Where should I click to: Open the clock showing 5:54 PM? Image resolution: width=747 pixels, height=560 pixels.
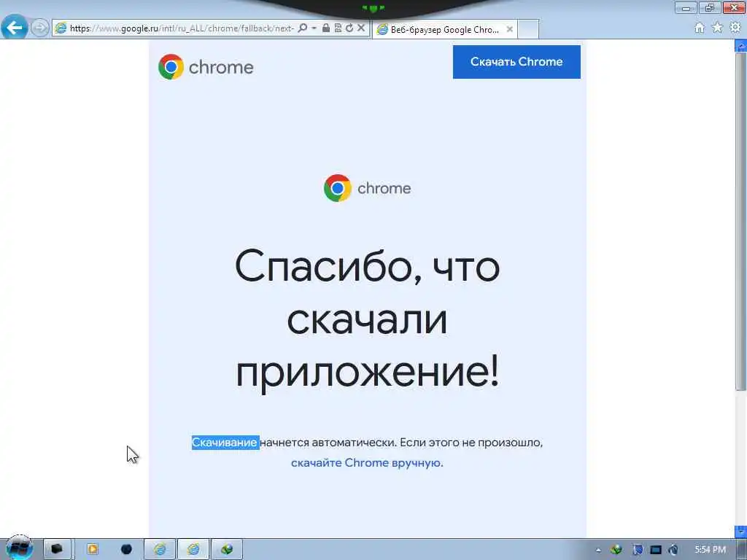tap(710, 550)
